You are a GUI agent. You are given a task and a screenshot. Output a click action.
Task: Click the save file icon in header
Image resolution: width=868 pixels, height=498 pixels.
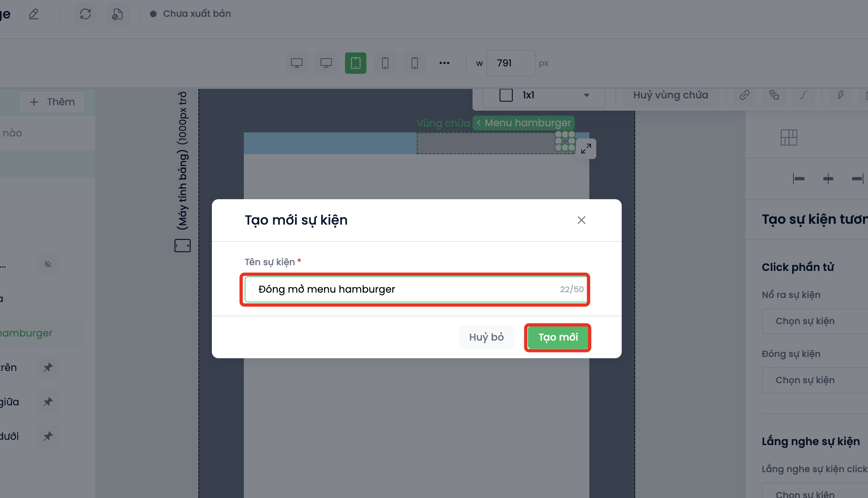click(118, 14)
